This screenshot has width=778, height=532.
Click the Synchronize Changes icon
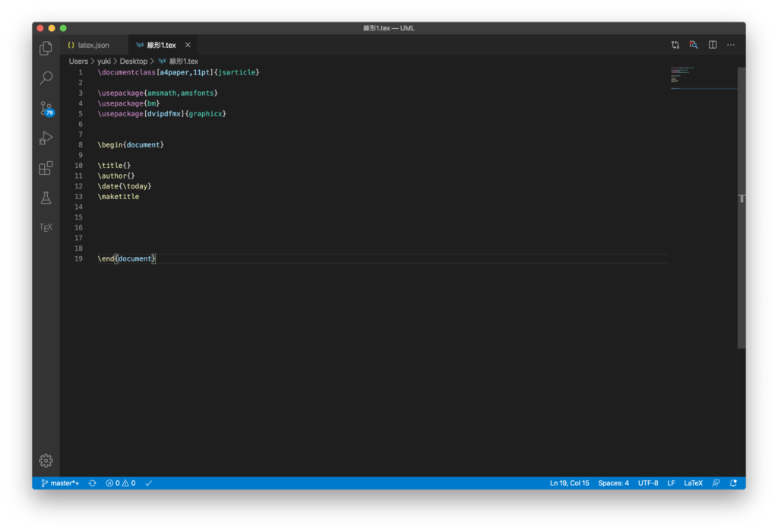[93, 483]
